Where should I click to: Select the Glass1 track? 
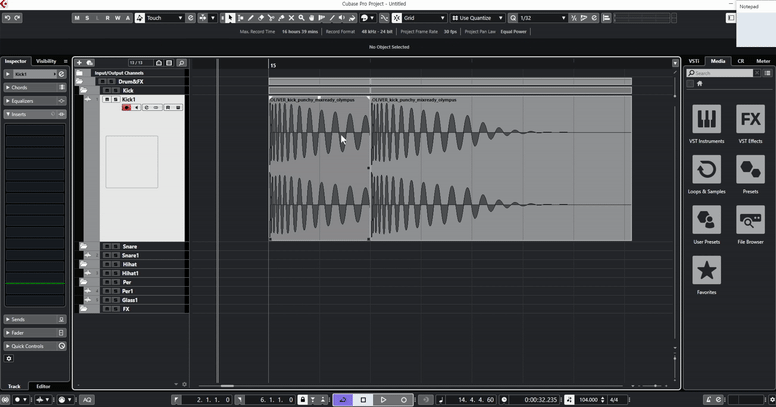[131, 300]
